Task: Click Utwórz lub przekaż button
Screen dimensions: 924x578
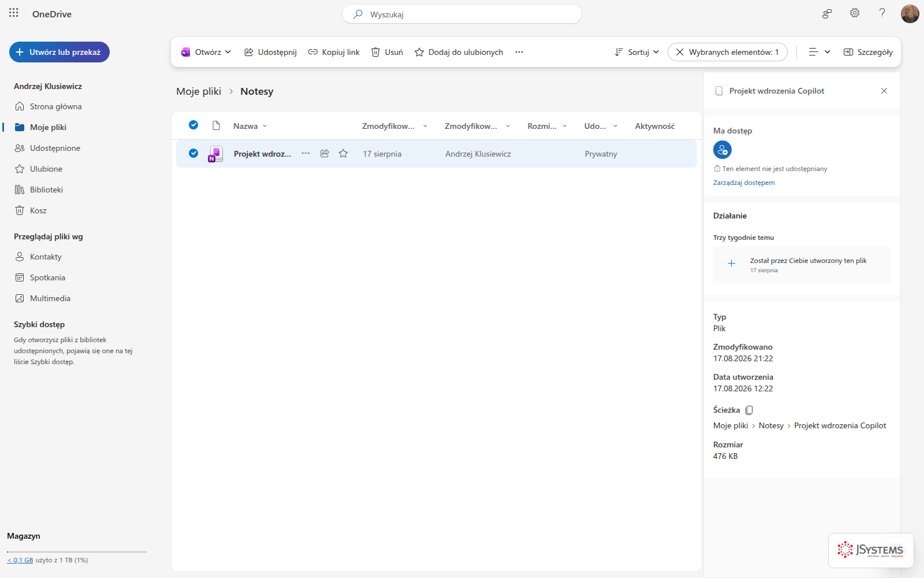Action: point(59,52)
